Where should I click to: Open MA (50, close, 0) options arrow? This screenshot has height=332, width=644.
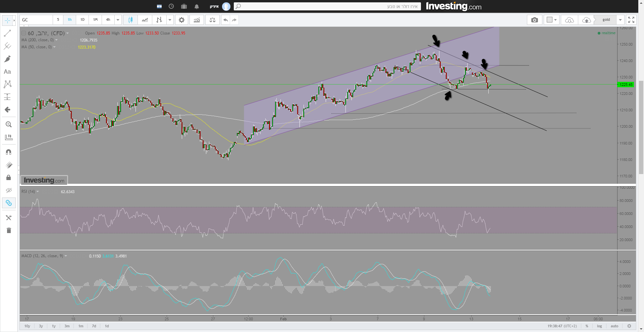pyautogui.click(x=54, y=47)
